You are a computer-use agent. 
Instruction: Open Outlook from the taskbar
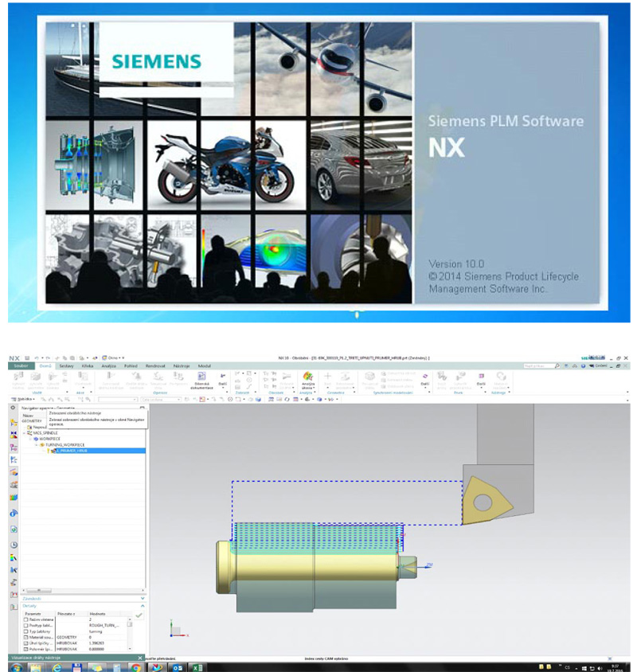pos(177,668)
